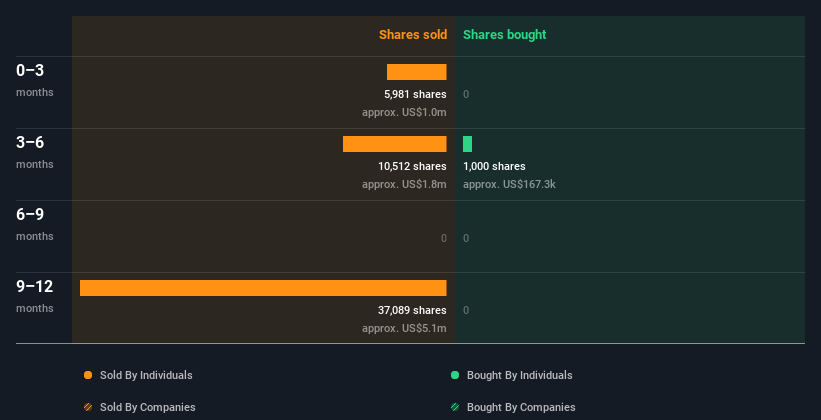Click the 37,089 shares value
The image size is (821, 420).
click(413, 311)
